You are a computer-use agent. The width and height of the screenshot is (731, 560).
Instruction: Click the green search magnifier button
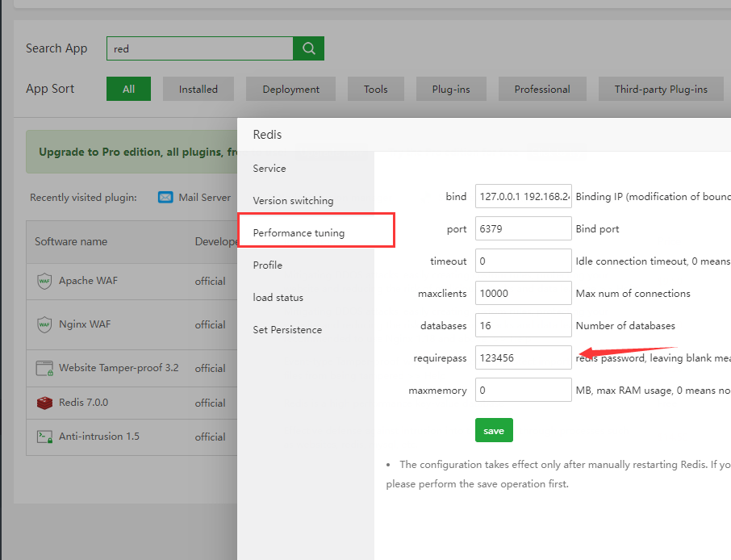point(308,48)
